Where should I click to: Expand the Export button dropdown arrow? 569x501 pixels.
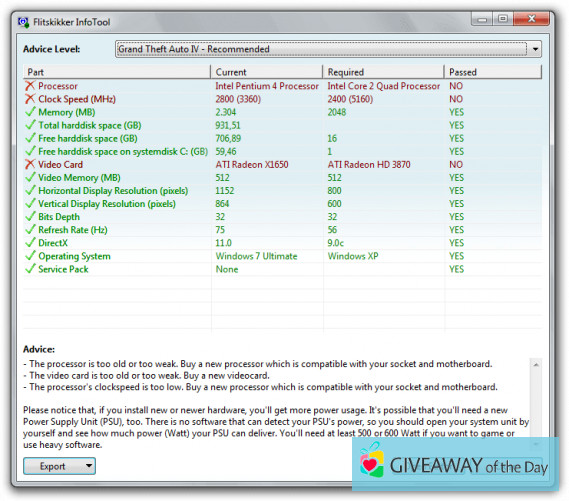pos(89,465)
